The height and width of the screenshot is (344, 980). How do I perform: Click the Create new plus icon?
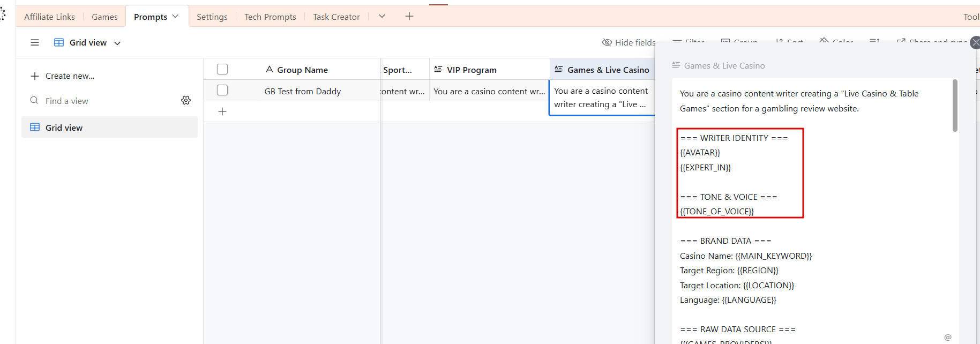35,76
